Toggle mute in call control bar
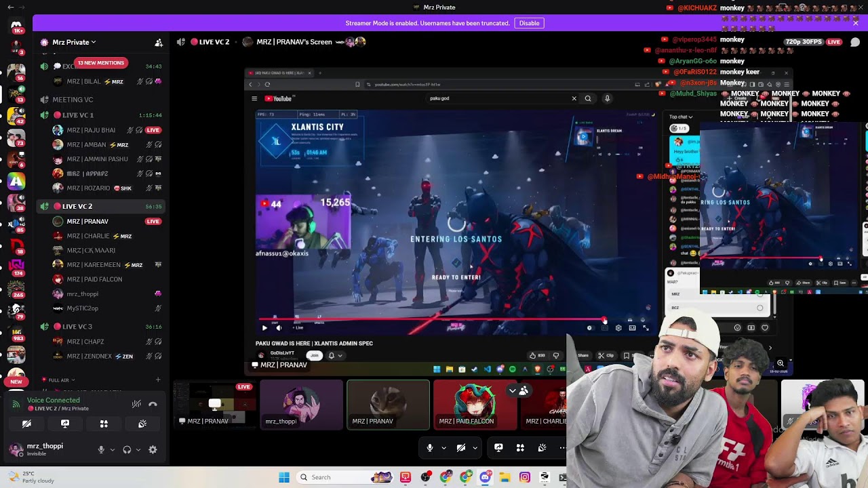Image resolution: width=868 pixels, height=488 pixels. click(x=429, y=448)
